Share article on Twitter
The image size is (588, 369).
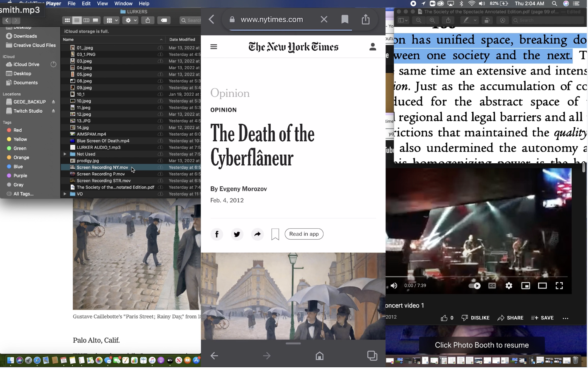coord(237,234)
